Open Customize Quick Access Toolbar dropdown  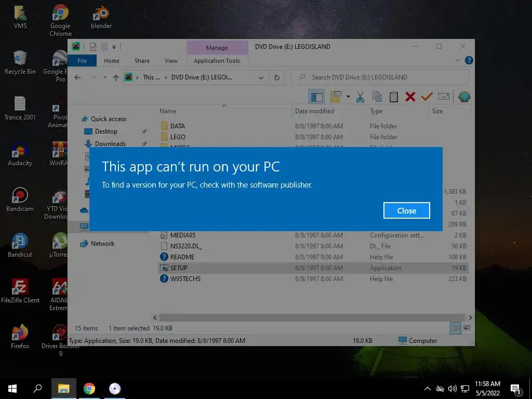coord(114,47)
